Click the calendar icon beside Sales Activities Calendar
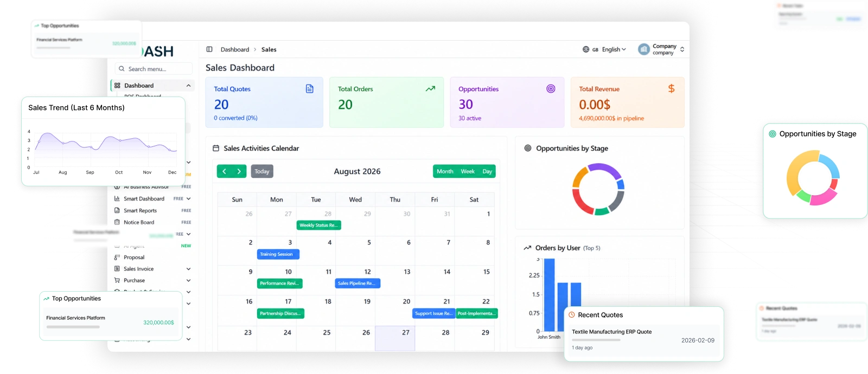The height and width of the screenshot is (374, 868). (216, 148)
